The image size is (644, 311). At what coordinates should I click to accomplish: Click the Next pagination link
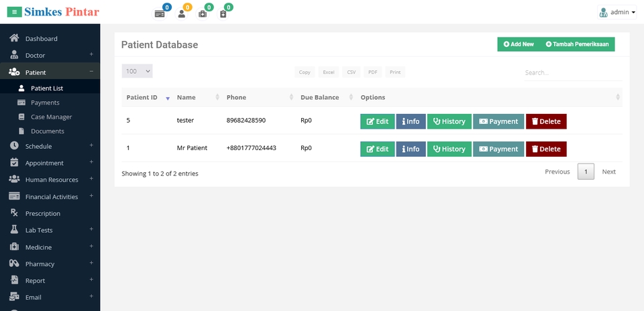(608, 172)
